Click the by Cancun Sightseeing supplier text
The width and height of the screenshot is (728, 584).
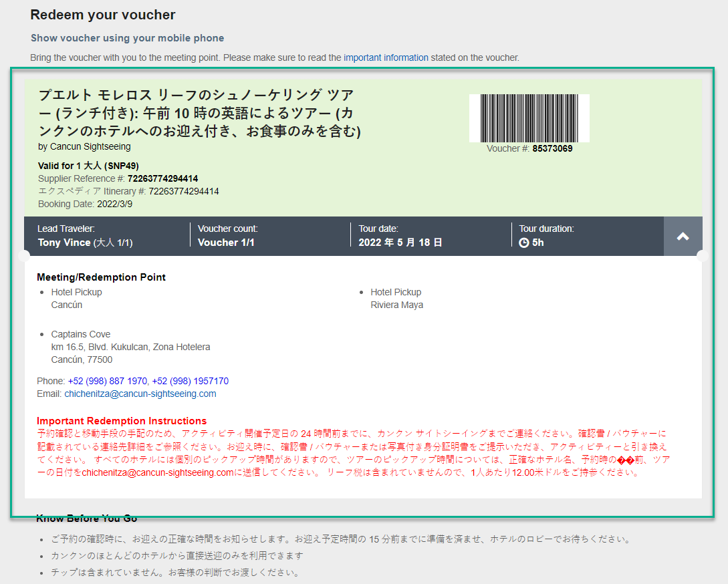coord(84,147)
